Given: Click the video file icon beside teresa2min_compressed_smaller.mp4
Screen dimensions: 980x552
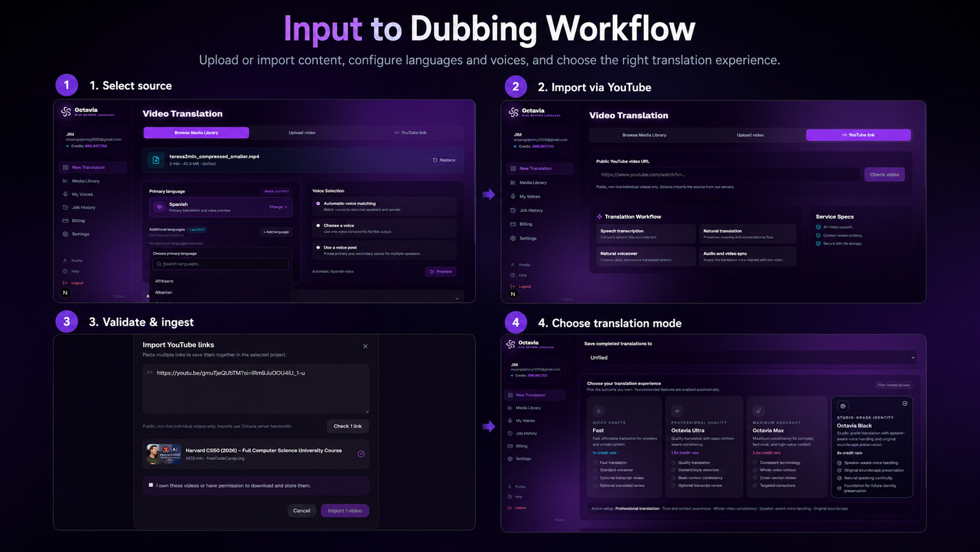Looking at the screenshot, I should coord(156,160).
